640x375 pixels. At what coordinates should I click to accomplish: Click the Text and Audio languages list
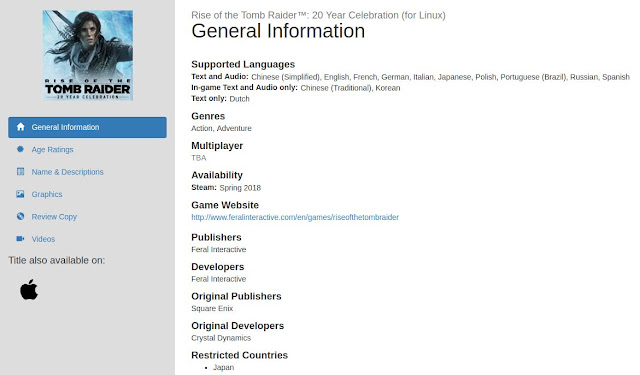click(440, 77)
